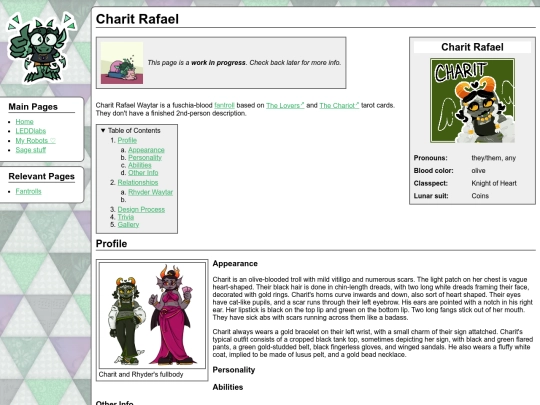Jump to Other Info in contents

pos(143,173)
